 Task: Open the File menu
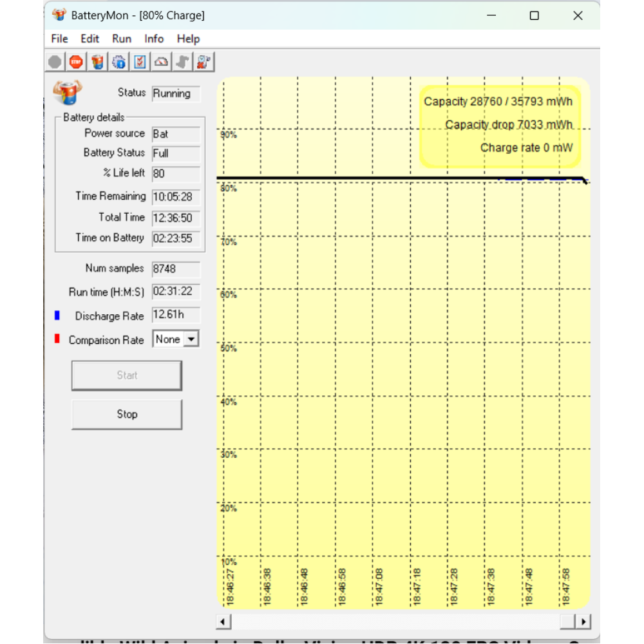(x=59, y=39)
